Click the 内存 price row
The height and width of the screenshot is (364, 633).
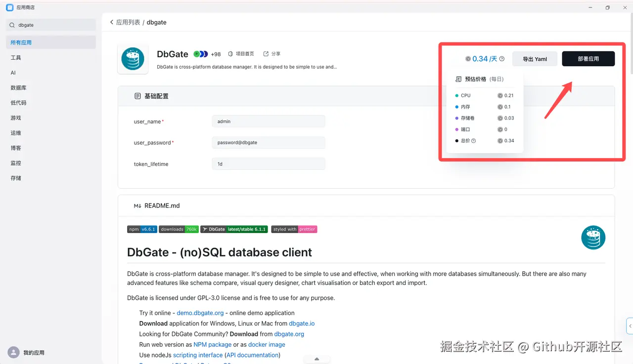click(x=485, y=107)
